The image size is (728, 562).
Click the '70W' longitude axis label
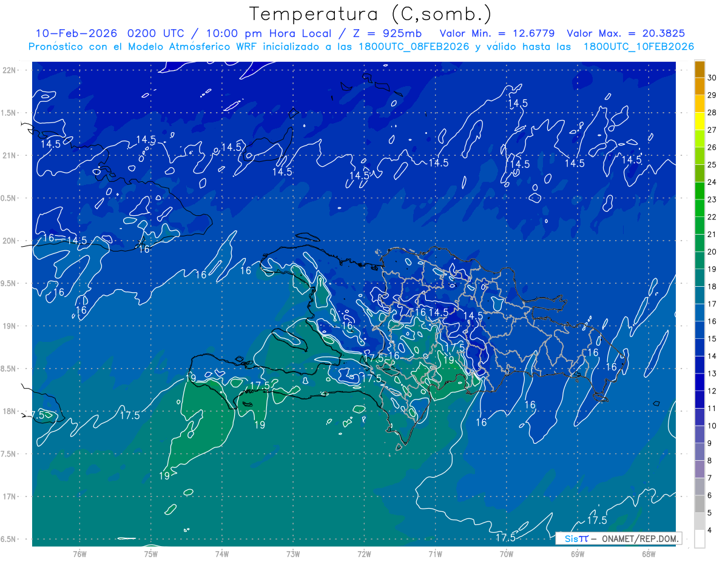coord(506,554)
